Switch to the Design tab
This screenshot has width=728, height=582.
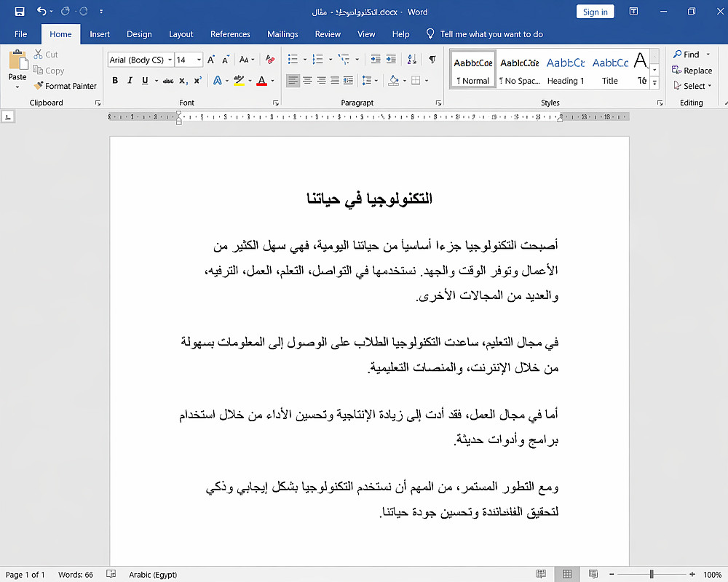[139, 34]
